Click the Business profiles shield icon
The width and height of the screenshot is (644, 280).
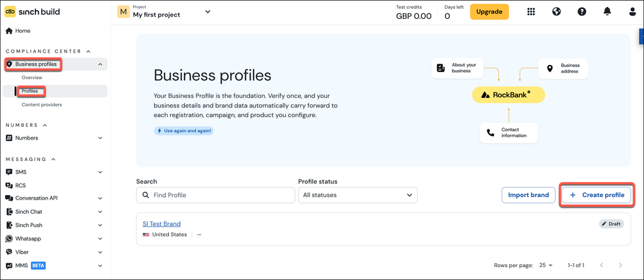(x=10, y=64)
